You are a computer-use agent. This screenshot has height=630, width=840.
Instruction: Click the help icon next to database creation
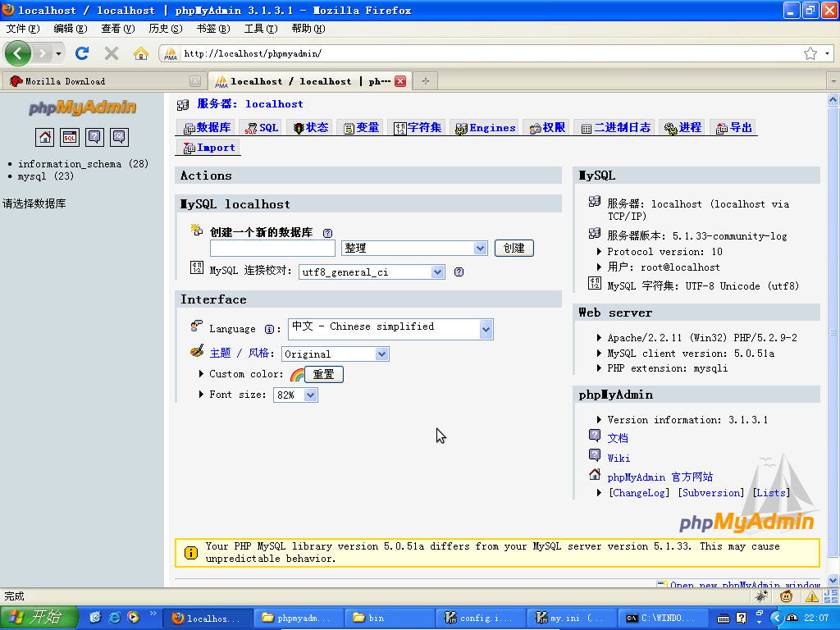pos(327,233)
